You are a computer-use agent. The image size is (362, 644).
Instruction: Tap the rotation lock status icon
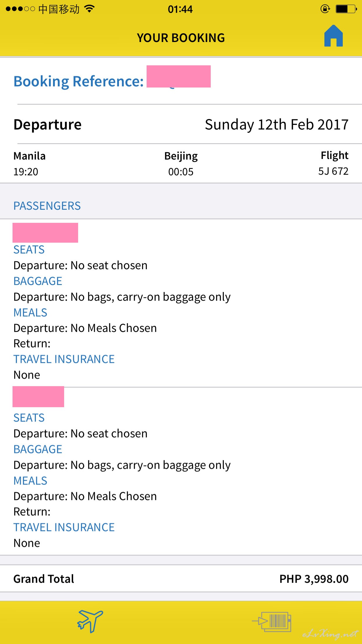325,9
